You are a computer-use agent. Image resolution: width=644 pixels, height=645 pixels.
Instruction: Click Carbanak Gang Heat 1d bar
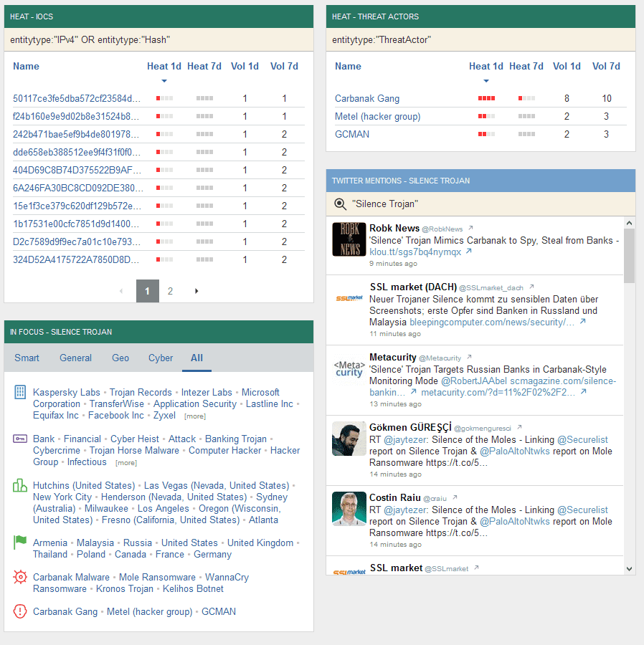(486, 98)
